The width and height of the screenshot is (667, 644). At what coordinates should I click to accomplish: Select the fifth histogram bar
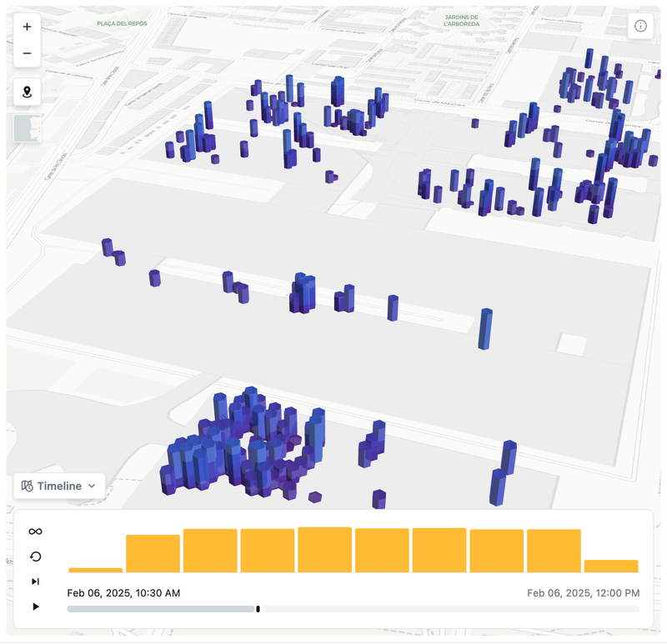[x=324, y=550]
